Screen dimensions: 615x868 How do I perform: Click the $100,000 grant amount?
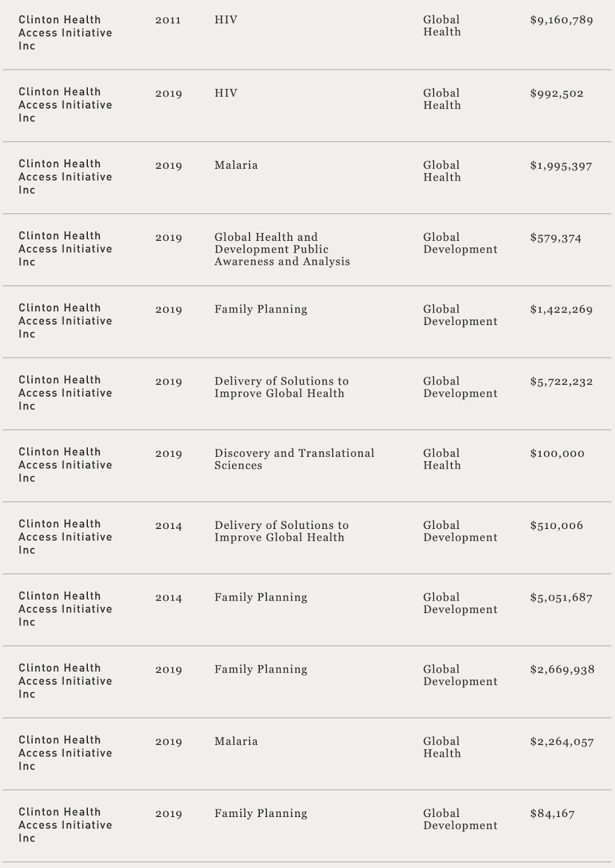point(557,454)
